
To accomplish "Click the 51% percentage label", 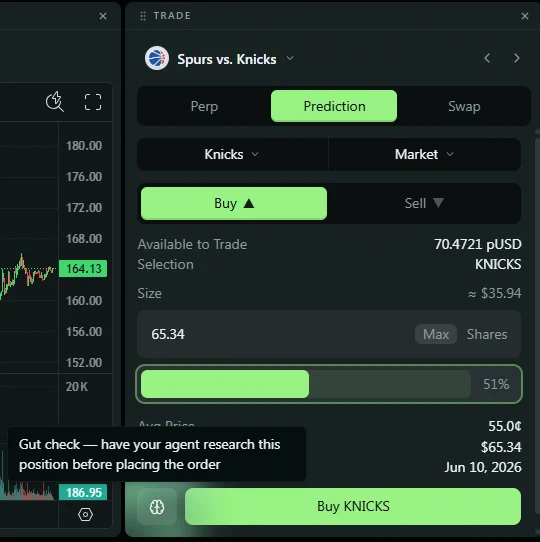I will pyautogui.click(x=496, y=384).
